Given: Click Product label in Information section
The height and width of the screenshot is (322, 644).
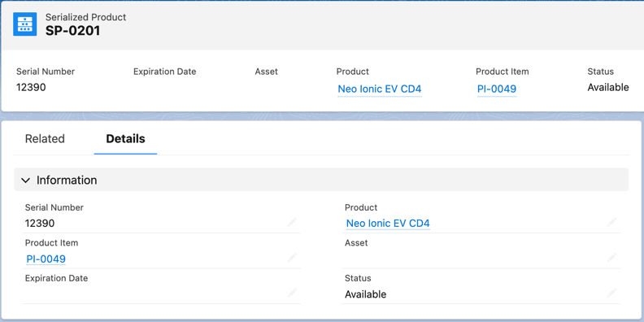Looking at the screenshot, I should [x=361, y=207].
